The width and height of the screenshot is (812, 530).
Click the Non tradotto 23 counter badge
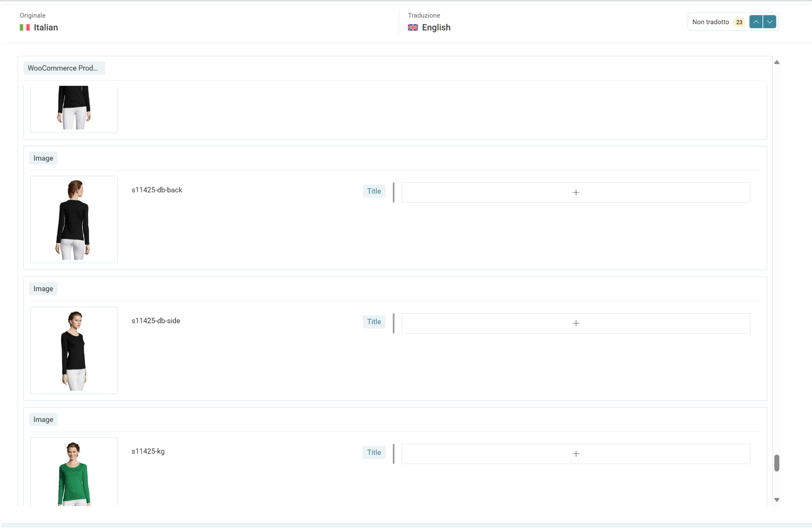click(x=739, y=22)
